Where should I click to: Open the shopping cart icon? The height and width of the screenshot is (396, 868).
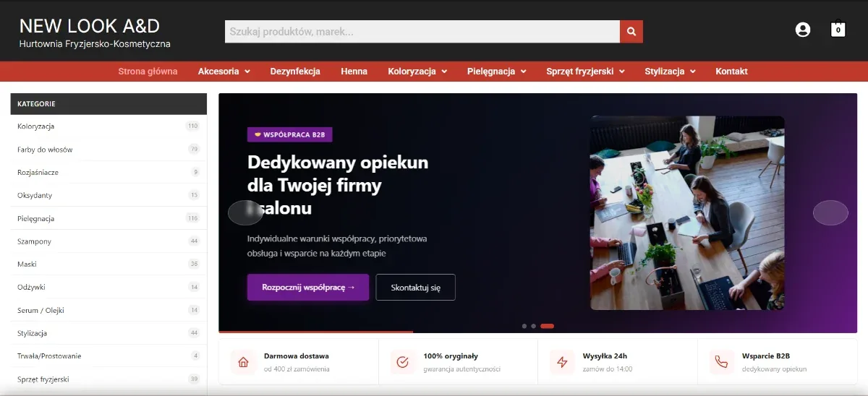tap(838, 28)
